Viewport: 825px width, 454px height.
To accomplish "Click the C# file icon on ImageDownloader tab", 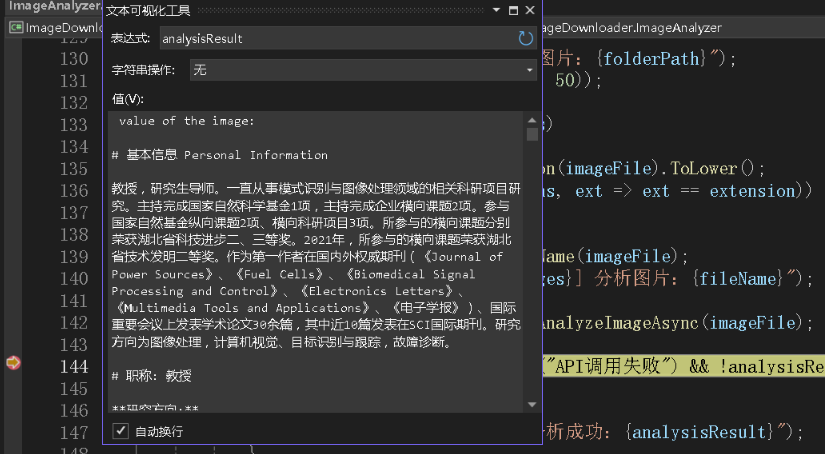I will tap(16, 27).
